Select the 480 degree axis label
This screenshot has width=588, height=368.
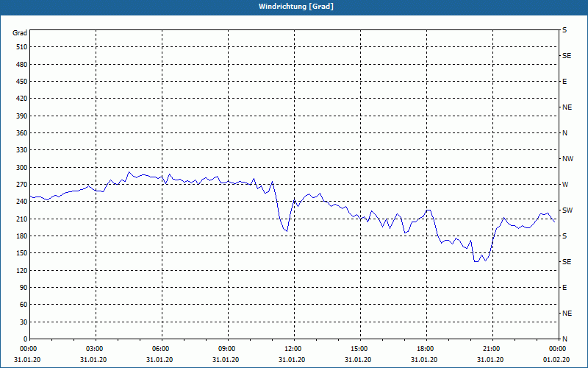22,64
